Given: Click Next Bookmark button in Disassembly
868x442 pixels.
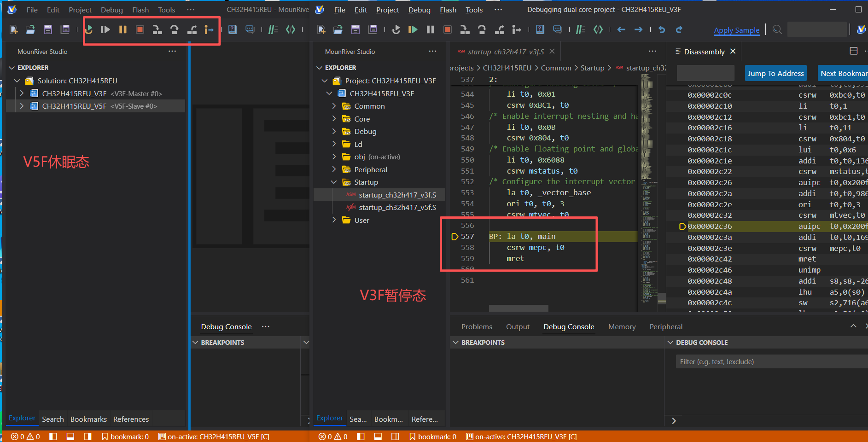Looking at the screenshot, I should click(843, 73).
